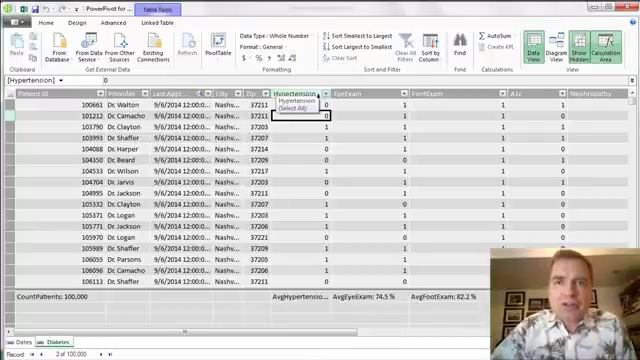Open the Last Appt column filter dropdown
This screenshot has height=360, width=640.
[x=208, y=94]
